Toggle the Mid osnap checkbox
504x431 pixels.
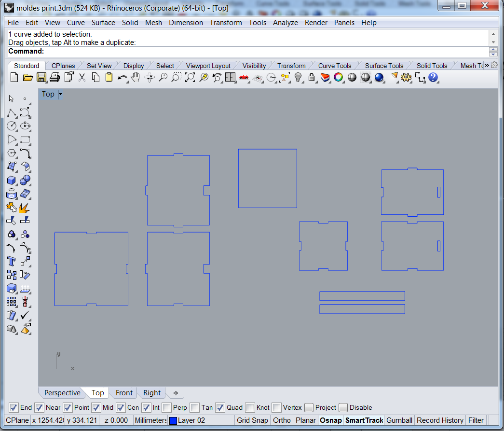96,407
